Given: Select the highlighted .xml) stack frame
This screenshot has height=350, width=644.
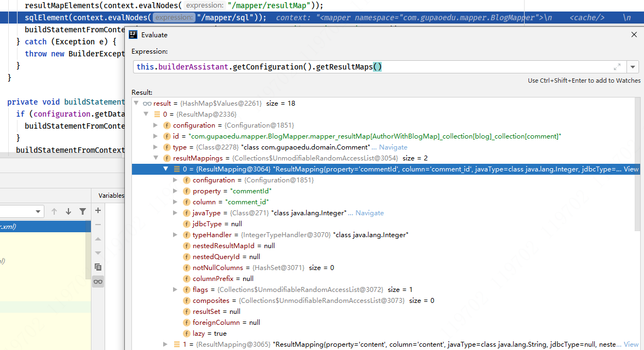Looking at the screenshot, I should 45,226.
